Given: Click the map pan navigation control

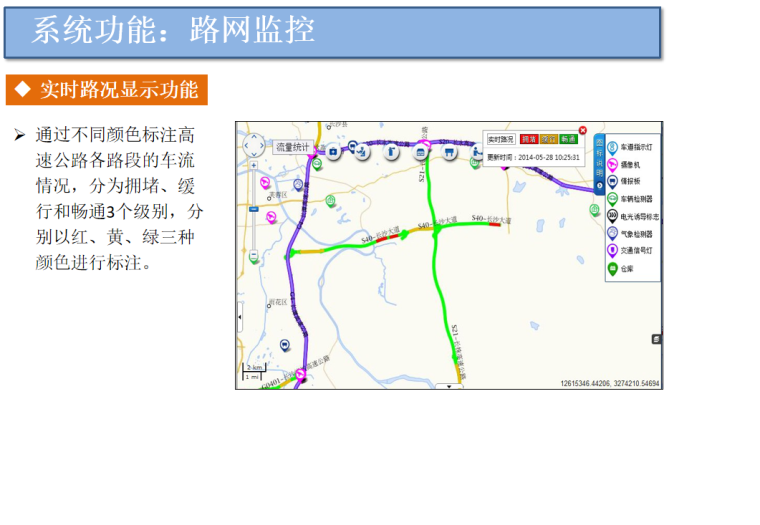Looking at the screenshot, I should tap(253, 147).
